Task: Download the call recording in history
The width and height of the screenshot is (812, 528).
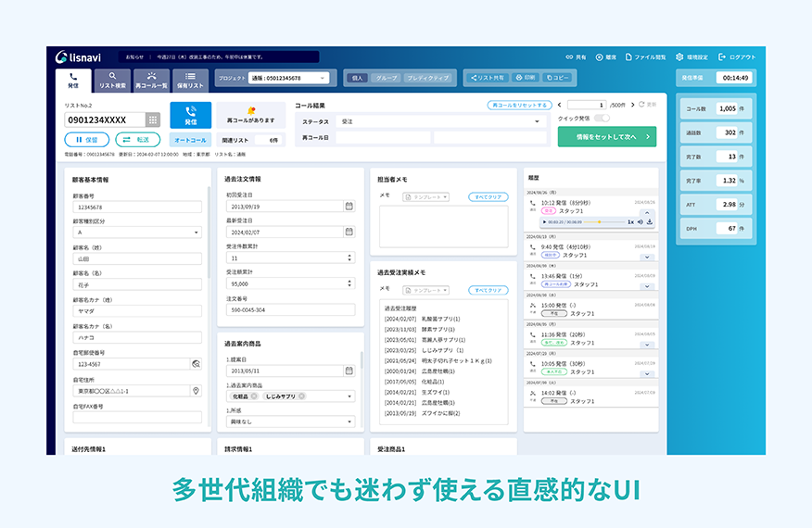Action: click(650, 222)
